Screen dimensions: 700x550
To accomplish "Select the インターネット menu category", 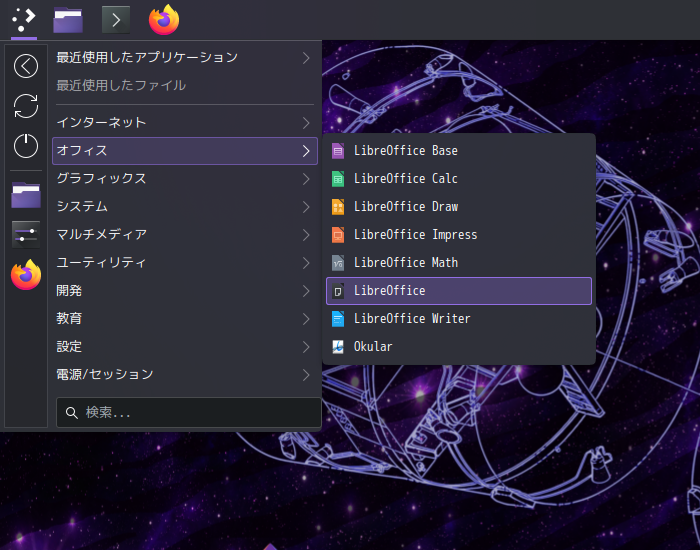I will pyautogui.click(x=185, y=123).
